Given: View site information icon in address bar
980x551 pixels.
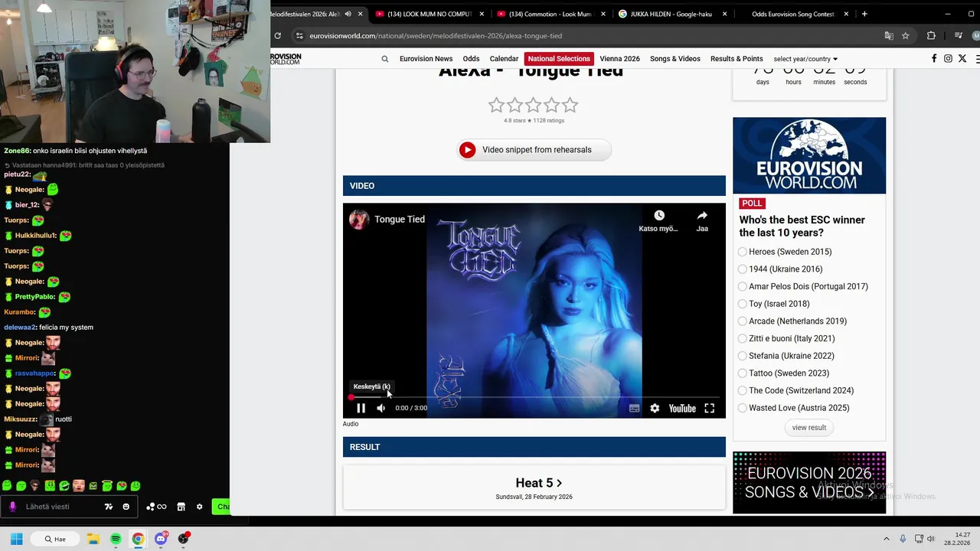Looking at the screenshot, I should pyautogui.click(x=299, y=36).
